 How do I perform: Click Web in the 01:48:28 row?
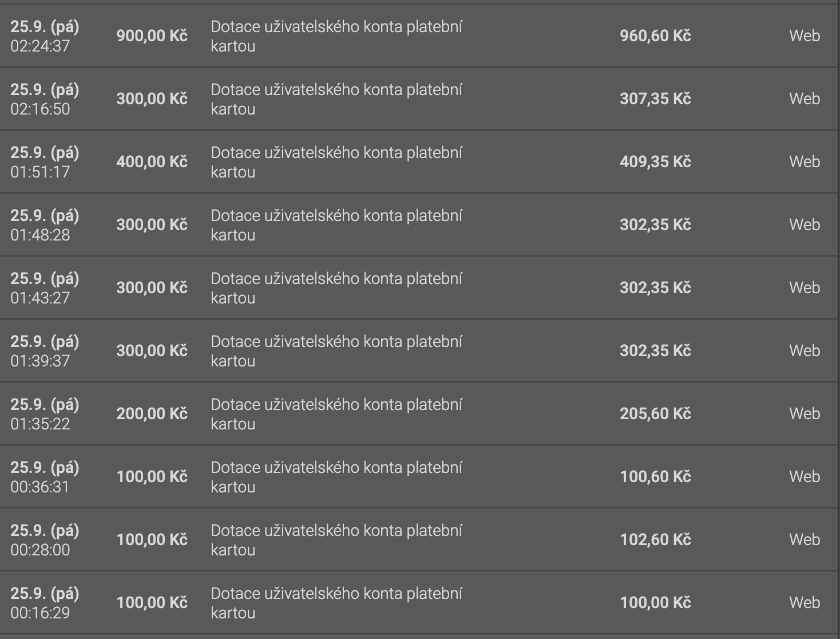pos(805,225)
